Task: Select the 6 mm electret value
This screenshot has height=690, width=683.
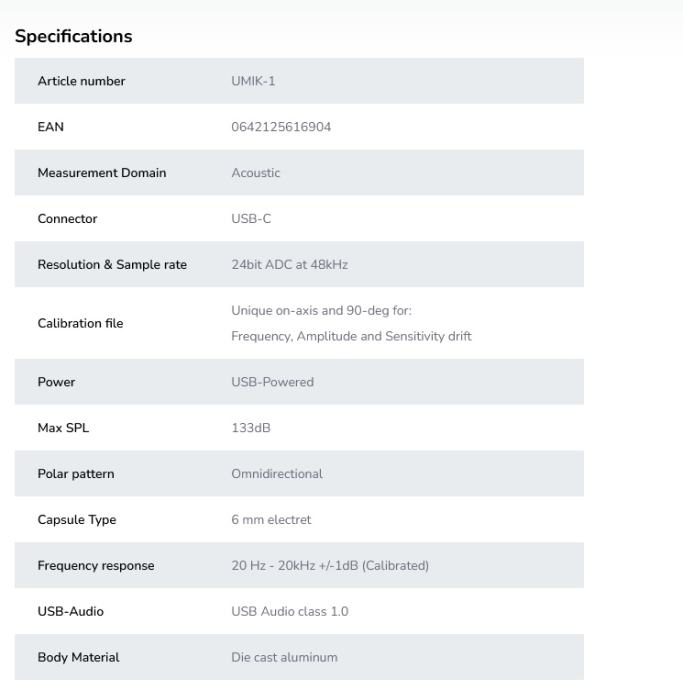Action: tap(271, 520)
